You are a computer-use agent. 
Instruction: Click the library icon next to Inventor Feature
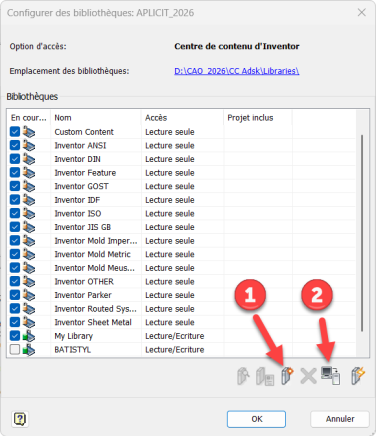tap(29, 173)
